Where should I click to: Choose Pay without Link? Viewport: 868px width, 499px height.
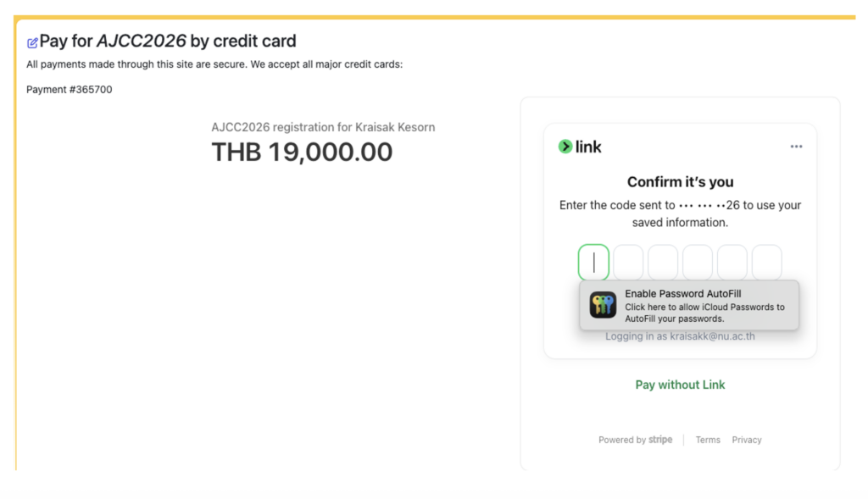click(680, 385)
